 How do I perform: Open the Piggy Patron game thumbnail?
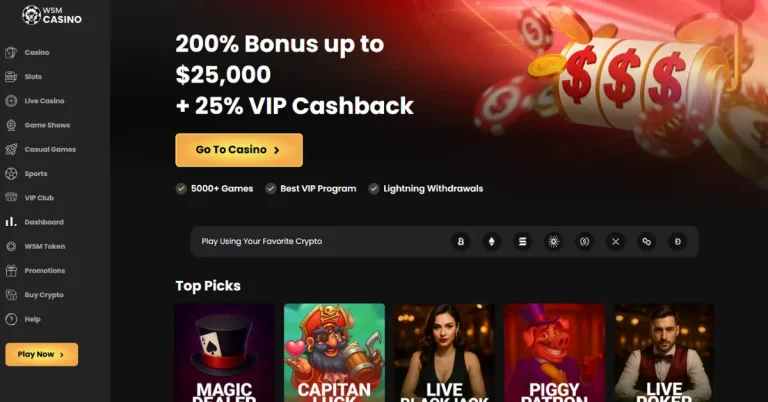coord(554,353)
